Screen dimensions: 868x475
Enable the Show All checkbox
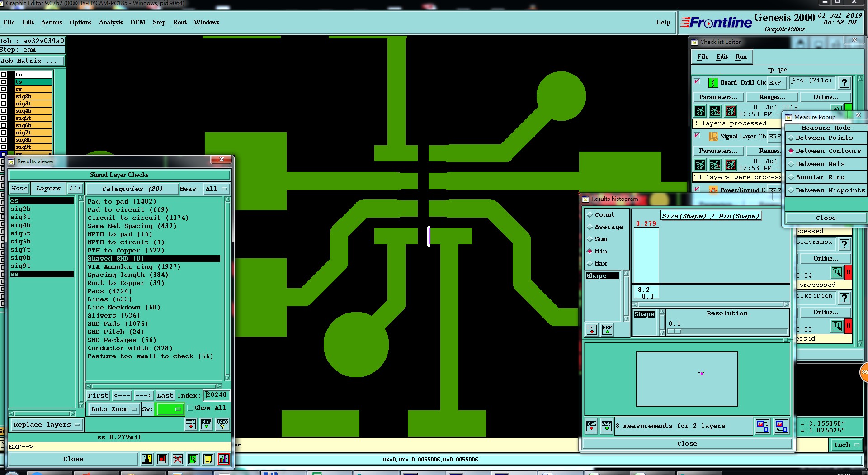[190, 408]
